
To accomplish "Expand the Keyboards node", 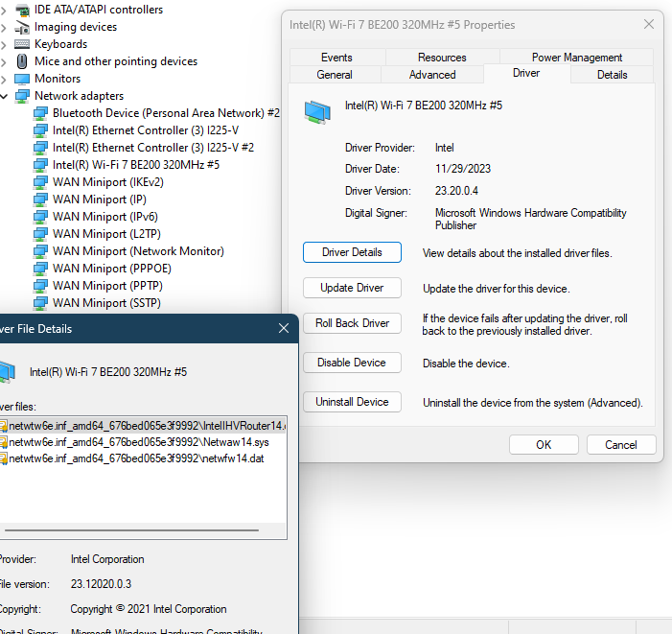I will click(x=4, y=44).
